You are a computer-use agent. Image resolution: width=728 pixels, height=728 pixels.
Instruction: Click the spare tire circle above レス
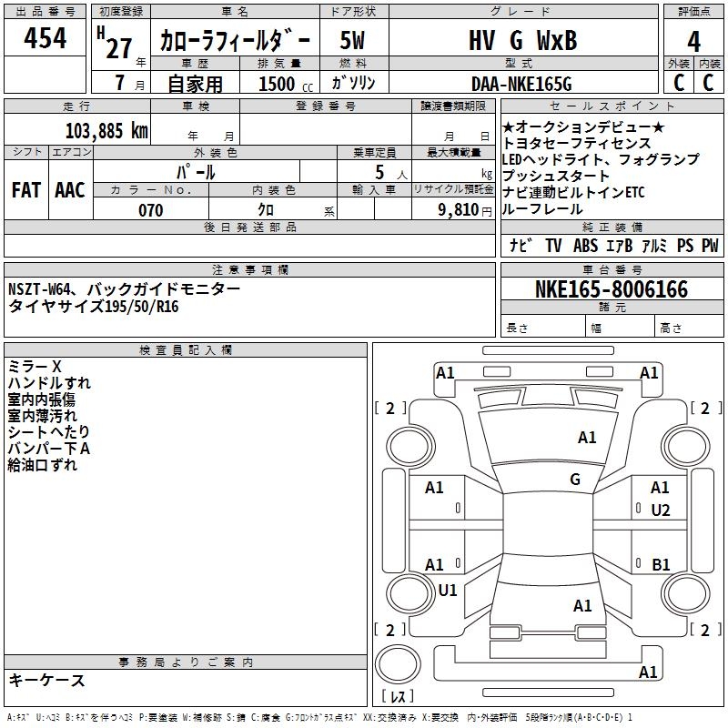click(x=398, y=664)
